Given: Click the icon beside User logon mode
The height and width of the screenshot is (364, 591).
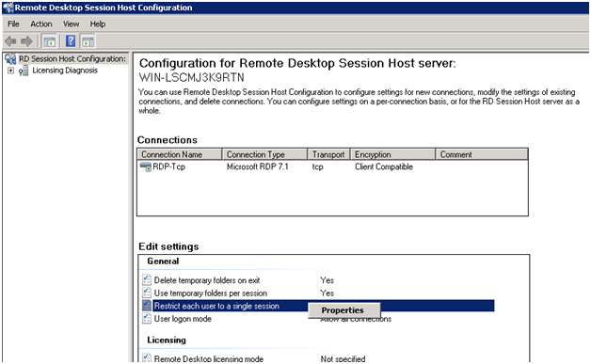Looking at the screenshot, I should click(147, 319).
